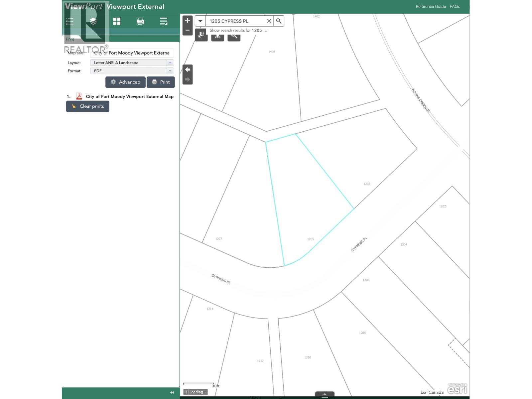Open search source dropdown arrow
This screenshot has height=399, width=532.
(200, 21)
